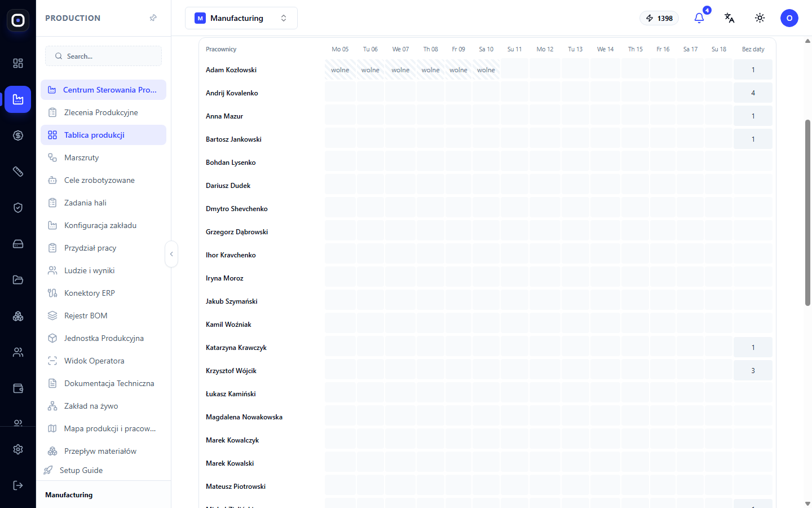Screen dimensions: 812x508
Task: Open Zadania hali
Action: (x=103, y=203)
